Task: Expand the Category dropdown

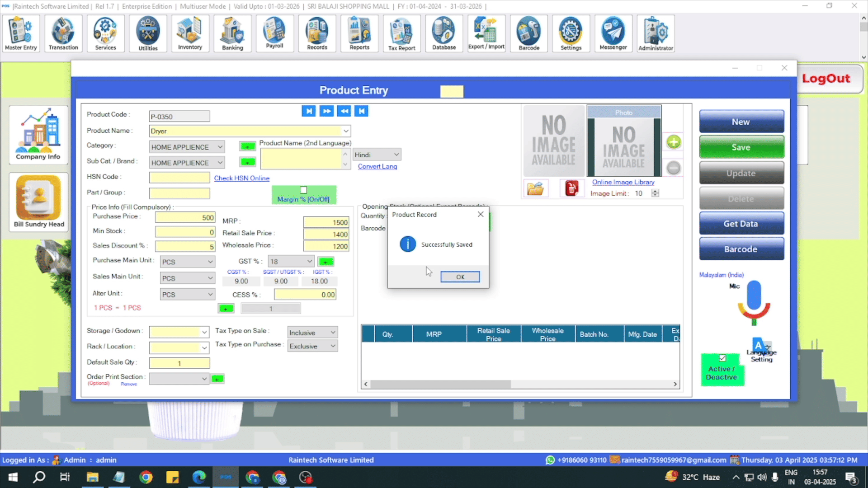Action: pyautogui.click(x=220, y=147)
